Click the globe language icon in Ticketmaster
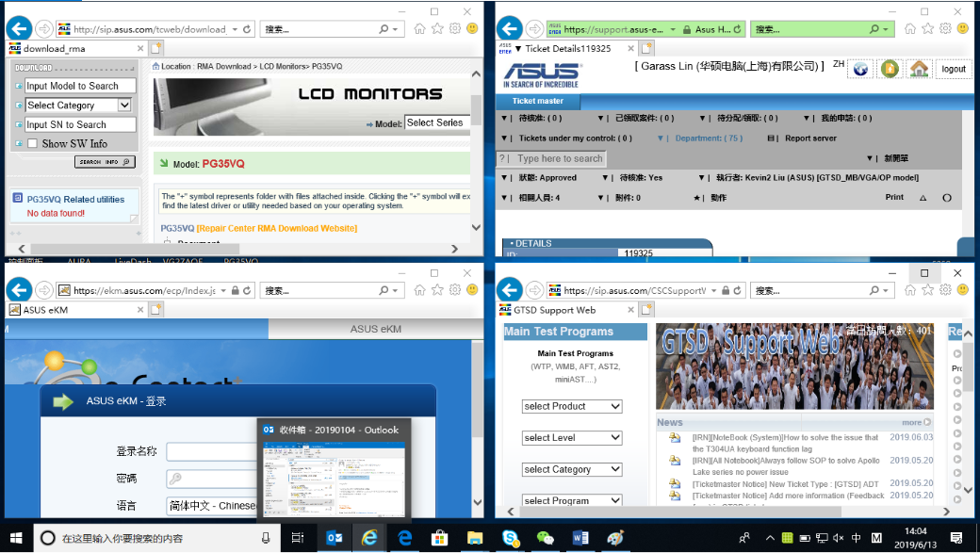Image resolution: width=980 pixels, height=553 pixels. (860, 69)
